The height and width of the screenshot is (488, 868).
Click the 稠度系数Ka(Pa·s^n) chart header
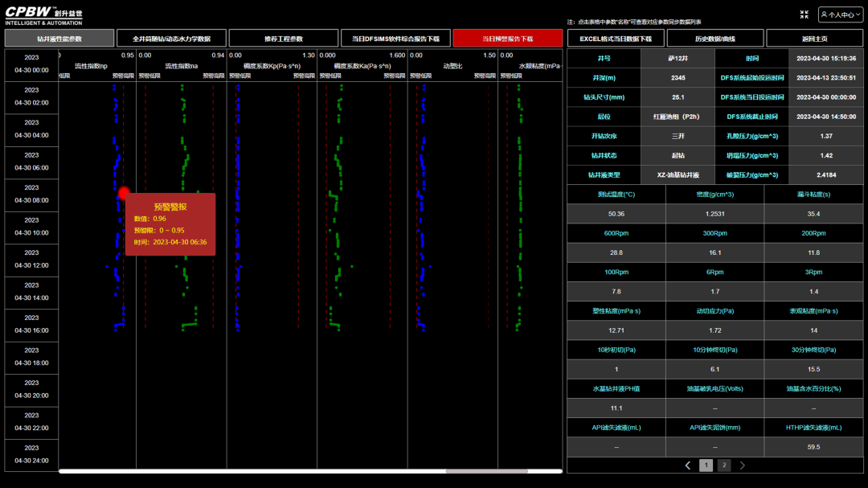click(x=362, y=66)
